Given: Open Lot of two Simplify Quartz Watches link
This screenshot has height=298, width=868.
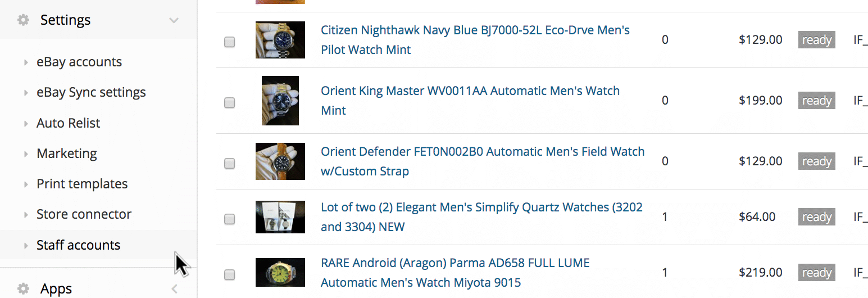Looking at the screenshot, I should 481,217.
